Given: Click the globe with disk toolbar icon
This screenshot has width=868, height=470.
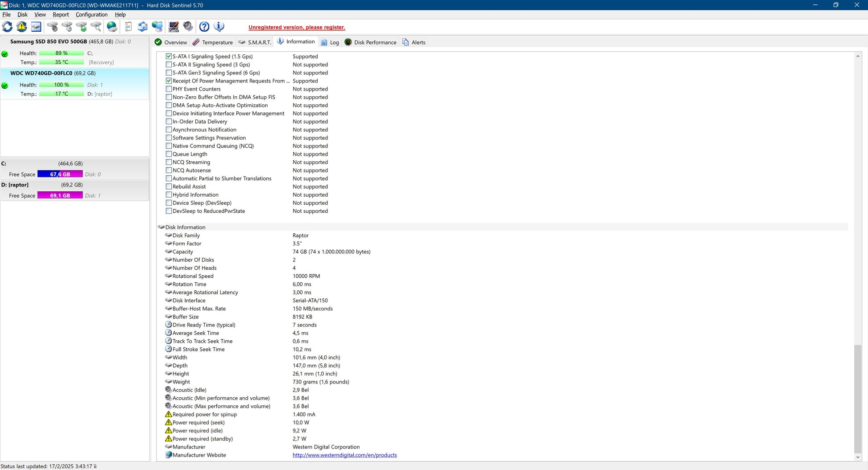Looking at the screenshot, I should tap(112, 27).
